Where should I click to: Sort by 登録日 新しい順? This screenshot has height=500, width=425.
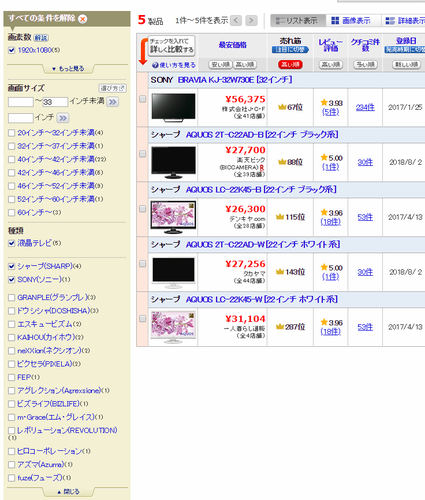coord(406,64)
